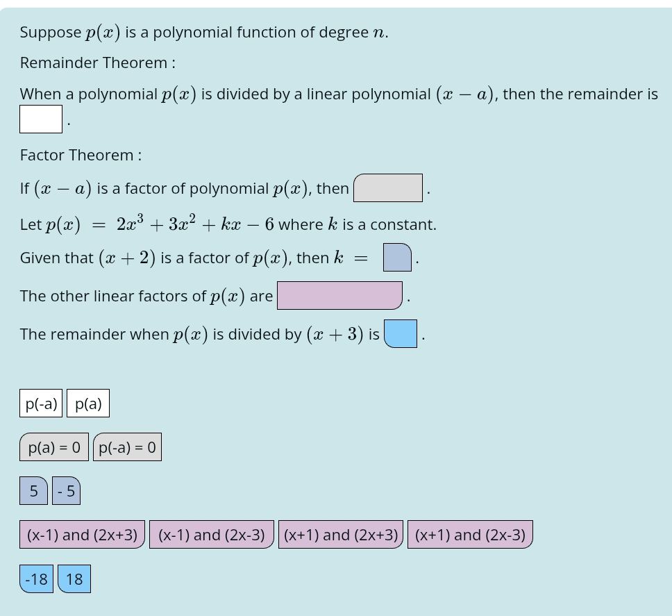
Task: Click the Remainder Theorem heading text
Action: click(x=95, y=63)
